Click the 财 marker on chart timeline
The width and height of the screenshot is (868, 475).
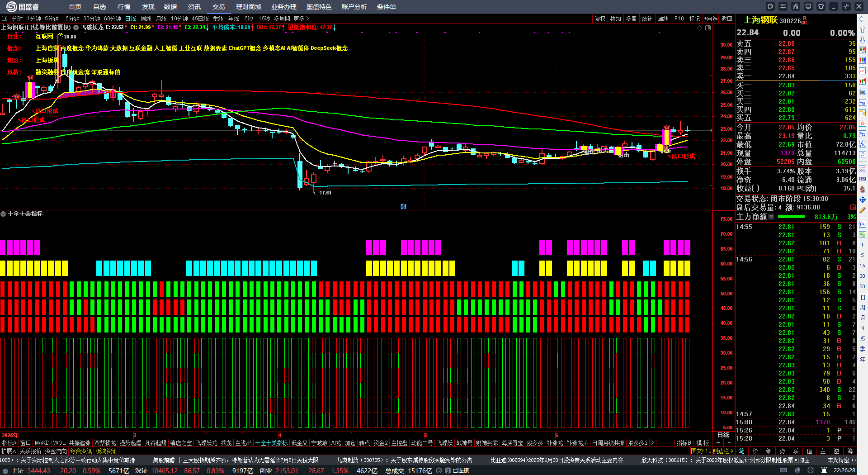403,206
